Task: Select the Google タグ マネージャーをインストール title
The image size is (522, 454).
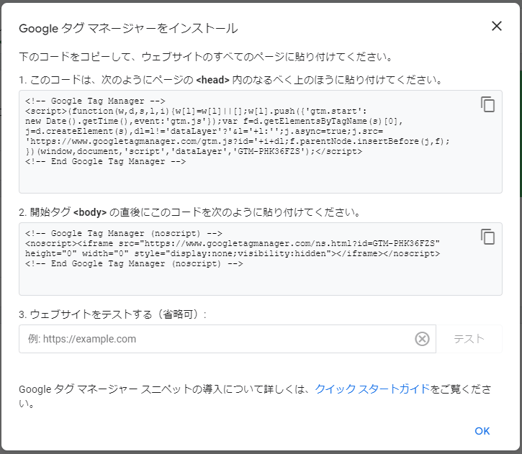Action: point(128,29)
